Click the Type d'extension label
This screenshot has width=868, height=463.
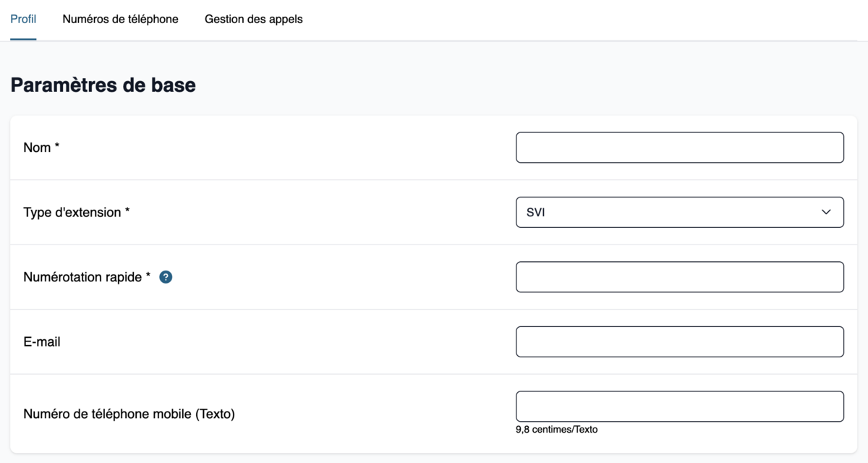[x=72, y=213]
